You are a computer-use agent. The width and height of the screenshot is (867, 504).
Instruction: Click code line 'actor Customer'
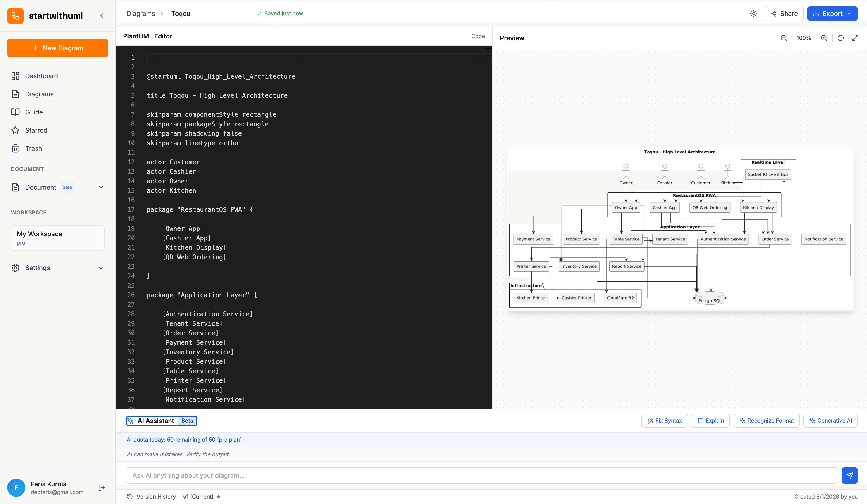tap(173, 162)
